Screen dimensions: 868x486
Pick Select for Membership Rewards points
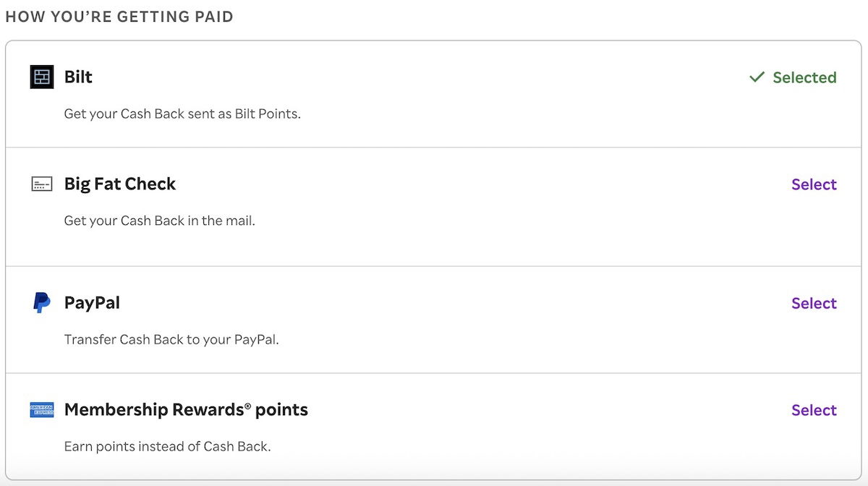point(814,410)
